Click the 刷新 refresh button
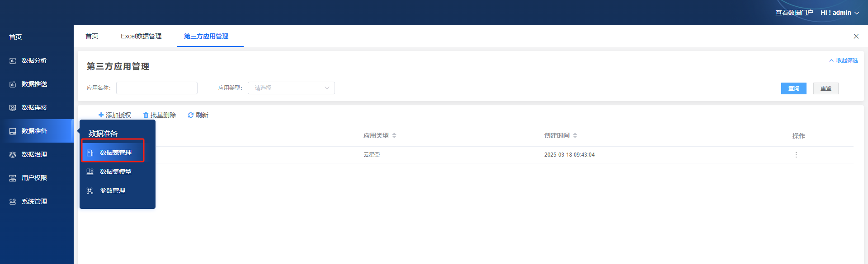Screen dimensions: 868x264 point(198,115)
